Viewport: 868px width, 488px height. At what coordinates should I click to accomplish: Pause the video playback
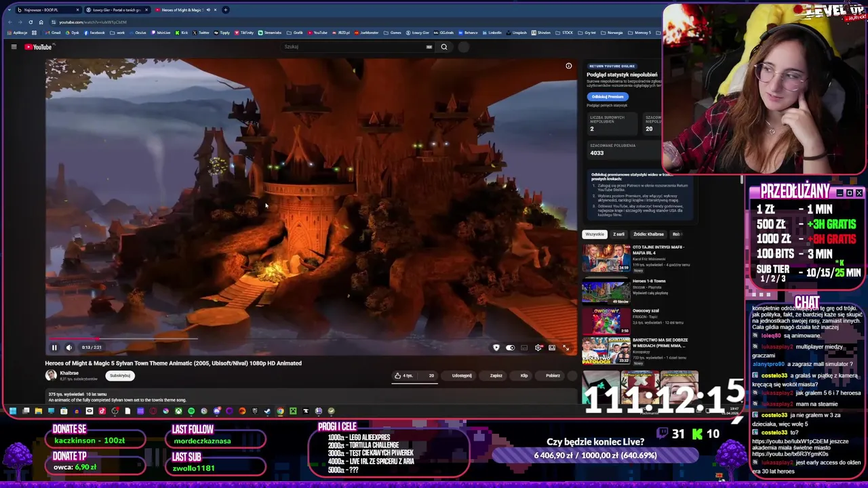tap(54, 348)
